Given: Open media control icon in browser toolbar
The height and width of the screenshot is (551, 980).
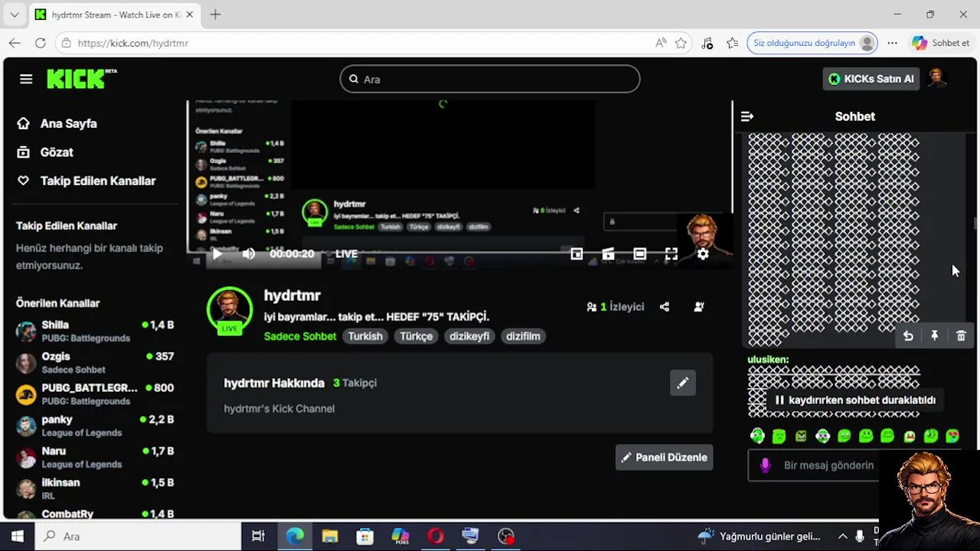Looking at the screenshot, I should coord(707,43).
